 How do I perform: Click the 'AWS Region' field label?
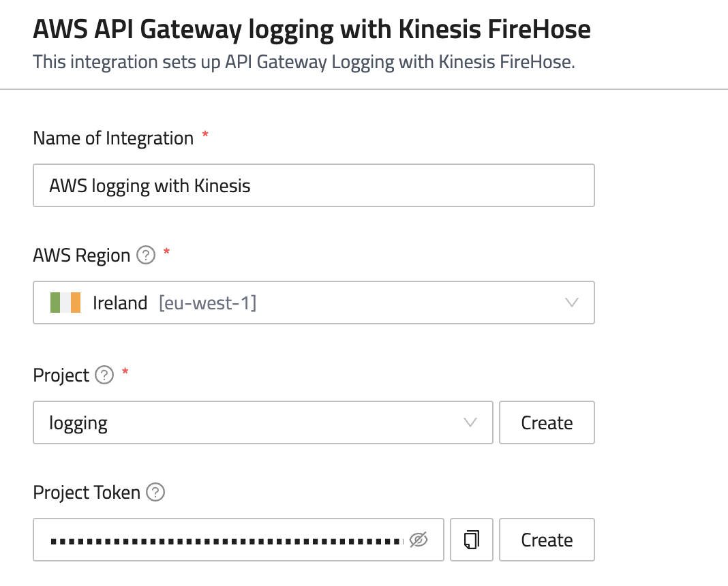tap(81, 256)
